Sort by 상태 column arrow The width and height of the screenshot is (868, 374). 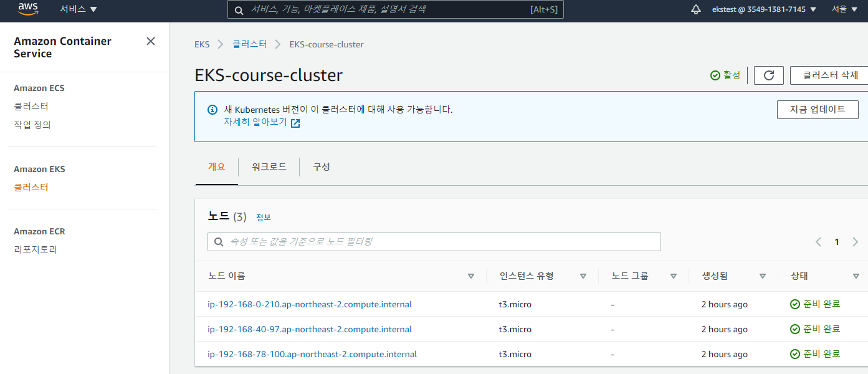pyautogui.click(x=856, y=276)
